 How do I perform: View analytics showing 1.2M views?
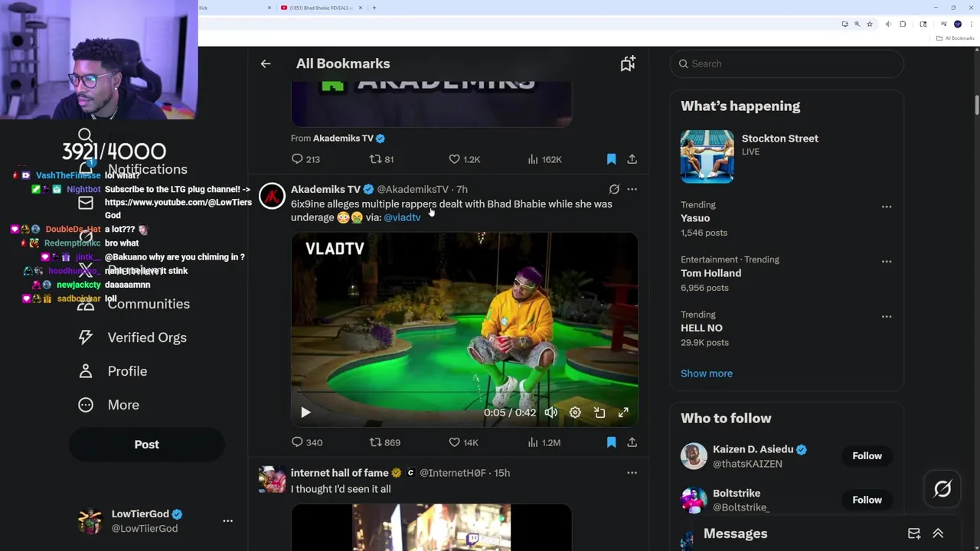pos(544,442)
